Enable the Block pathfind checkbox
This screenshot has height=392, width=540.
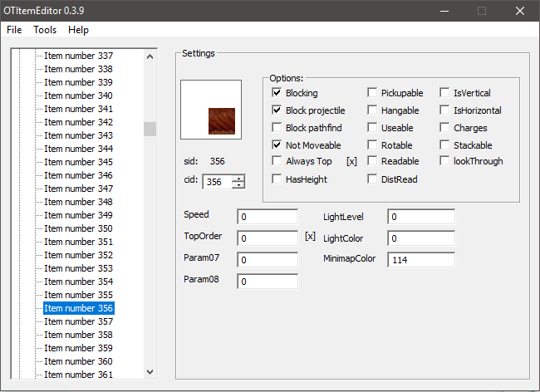[x=277, y=128]
